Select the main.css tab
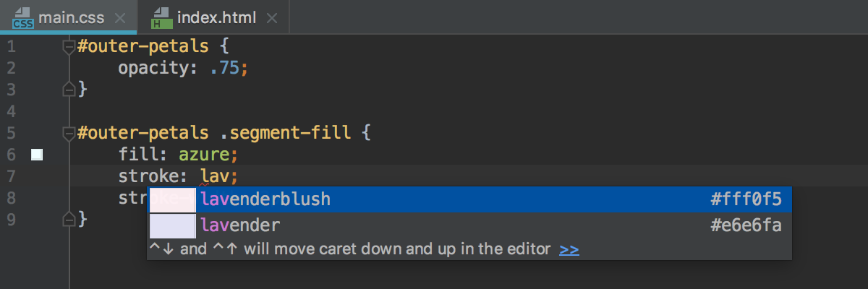The image size is (868, 289). pos(68,17)
